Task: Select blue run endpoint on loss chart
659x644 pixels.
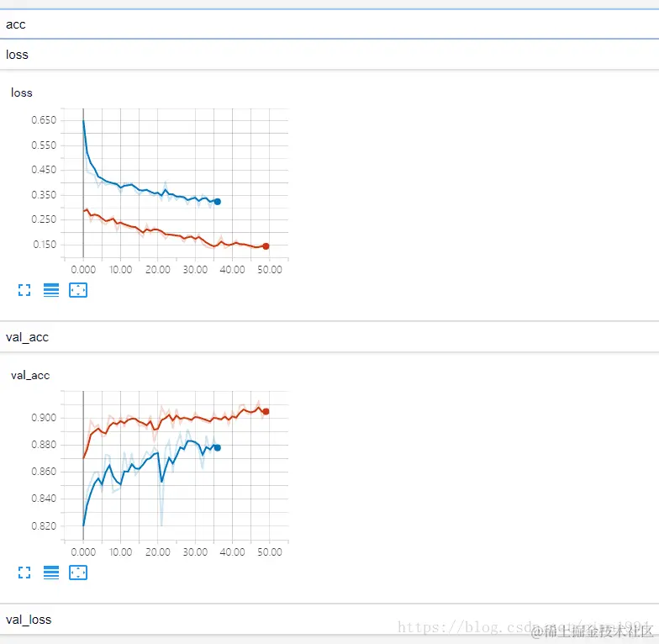Action: click(217, 202)
